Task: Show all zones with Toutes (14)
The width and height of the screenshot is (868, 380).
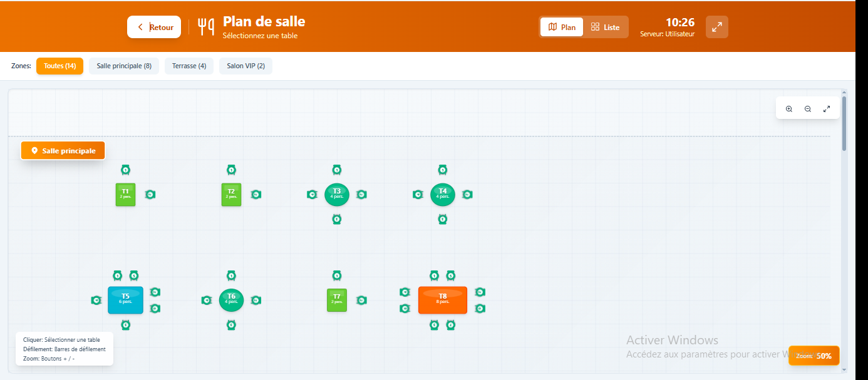Action: click(59, 66)
